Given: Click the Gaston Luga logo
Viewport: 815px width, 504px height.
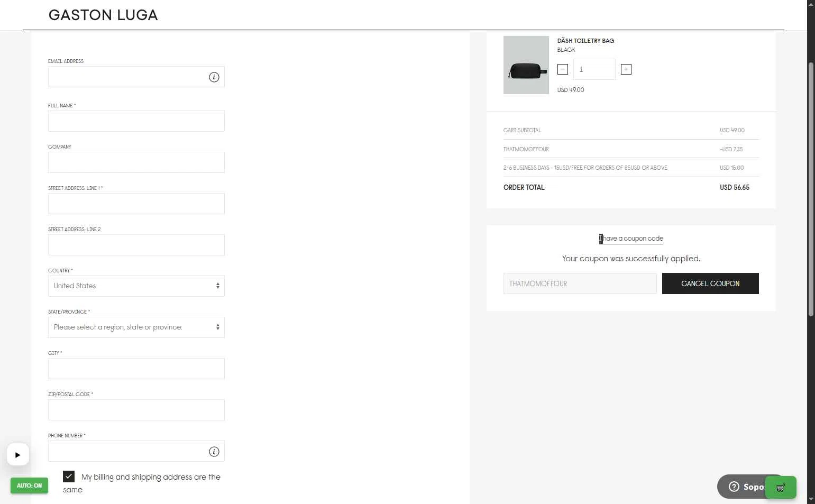Looking at the screenshot, I should [103, 15].
